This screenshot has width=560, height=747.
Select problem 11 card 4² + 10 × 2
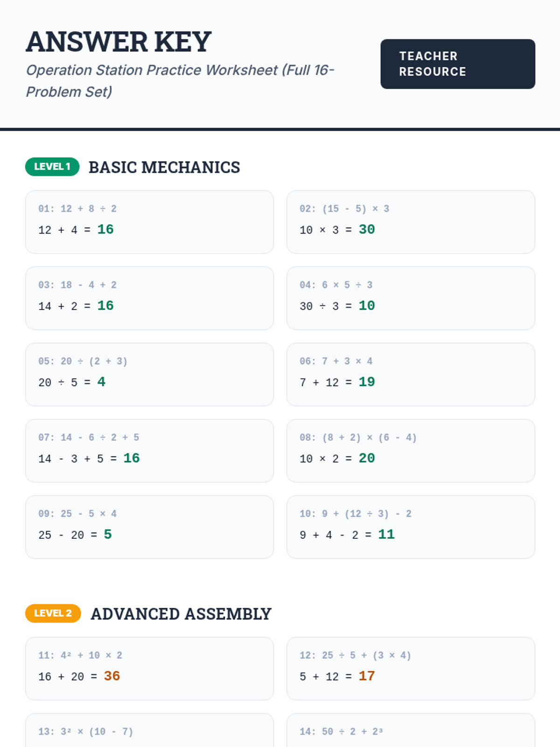pos(149,669)
